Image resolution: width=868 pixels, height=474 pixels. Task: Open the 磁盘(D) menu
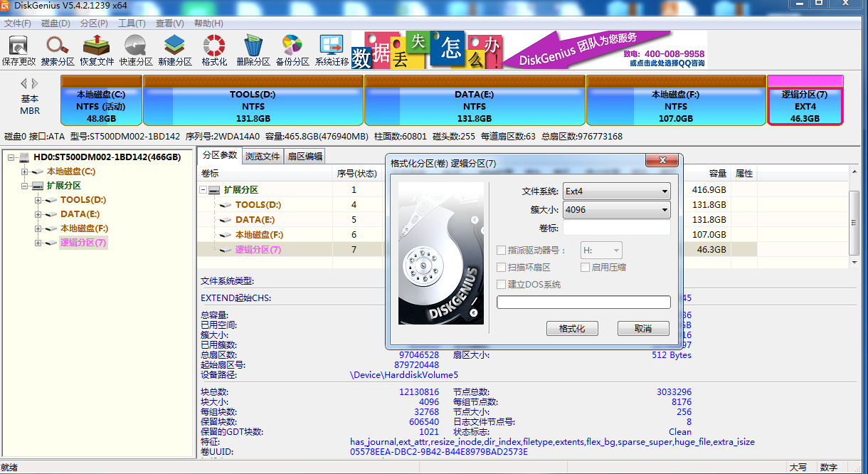coord(55,23)
